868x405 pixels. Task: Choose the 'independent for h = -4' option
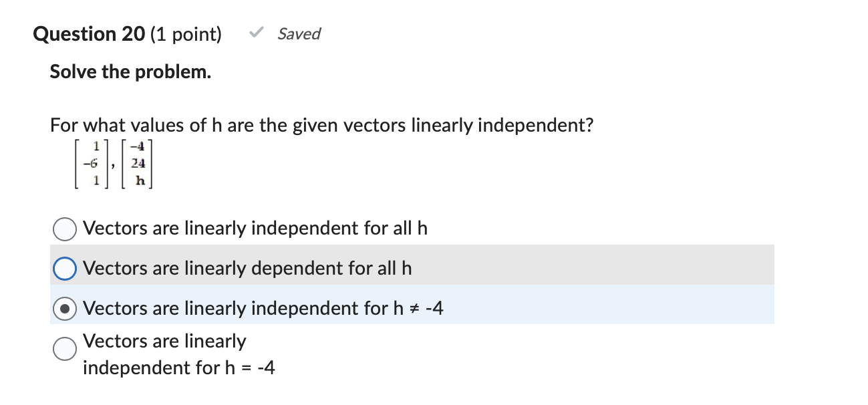coord(64,348)
